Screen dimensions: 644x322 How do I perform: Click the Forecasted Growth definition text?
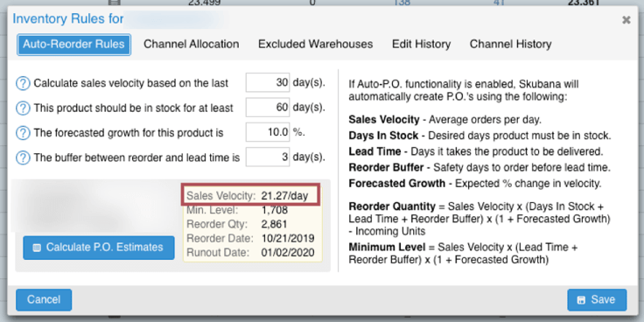click(x=475, y=183)
